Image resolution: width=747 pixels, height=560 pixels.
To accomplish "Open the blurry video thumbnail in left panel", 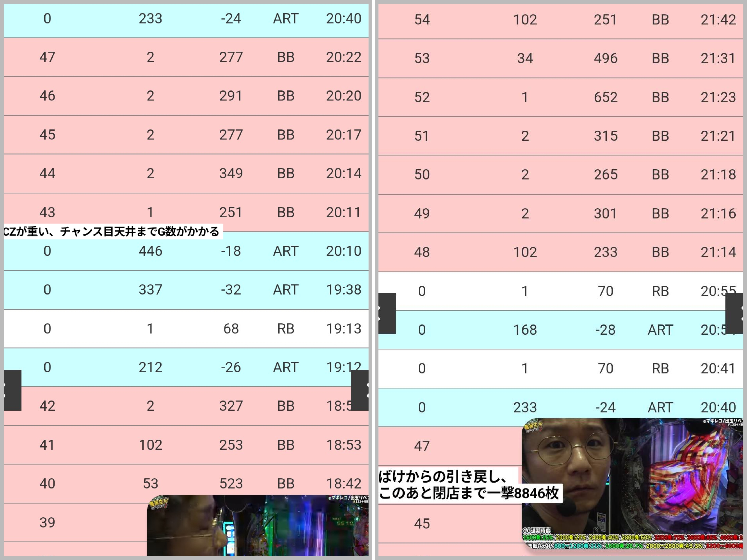I will (x=257, y=525).
